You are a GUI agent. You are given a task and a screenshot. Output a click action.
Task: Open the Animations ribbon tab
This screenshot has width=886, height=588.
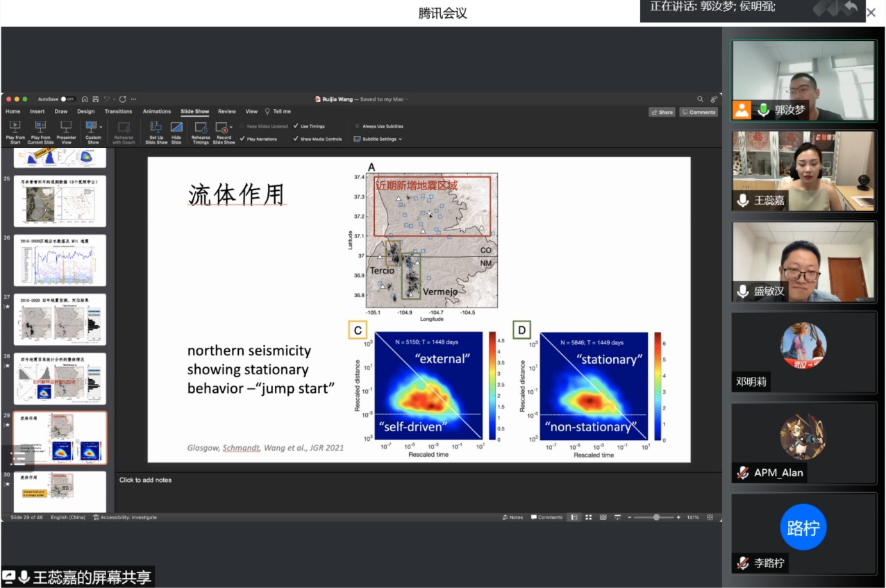(x=156, y=111)
